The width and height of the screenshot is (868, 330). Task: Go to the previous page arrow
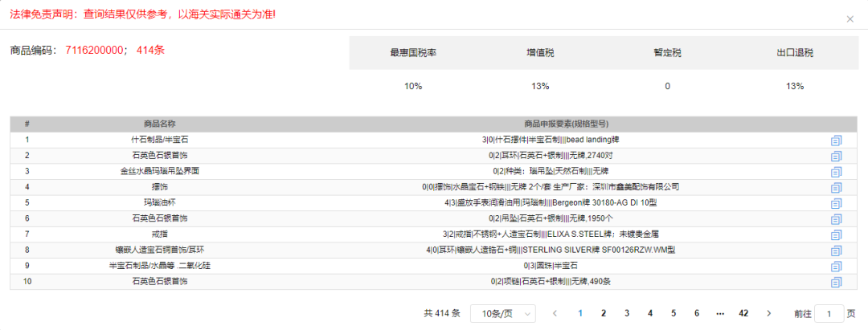[x=555, y=313]
